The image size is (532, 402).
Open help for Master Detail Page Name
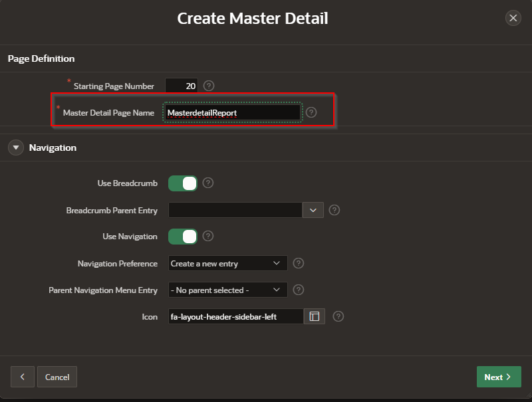[311, 112]
